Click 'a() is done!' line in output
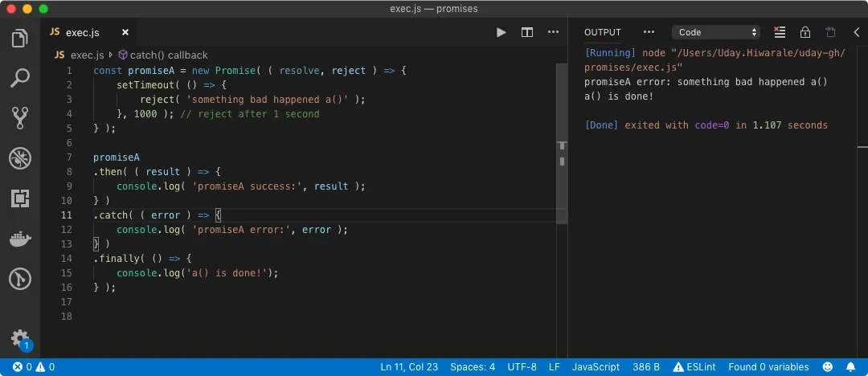868x376 pixels. (619, 96)
